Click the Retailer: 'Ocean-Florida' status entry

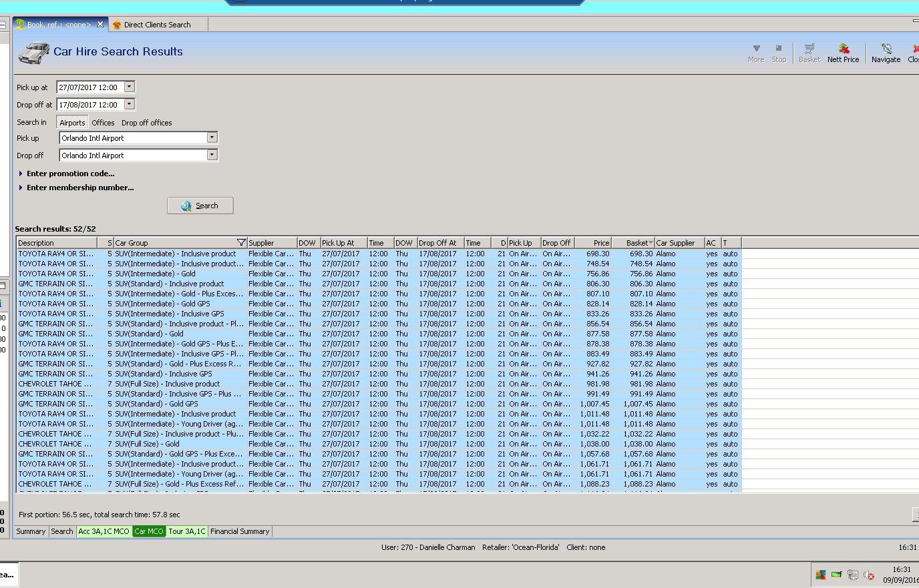coord(521,547)
